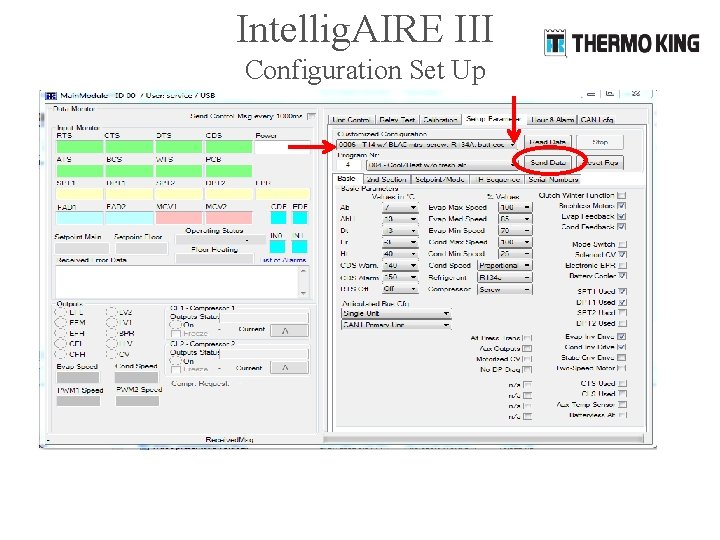Screen dimensions: 720x540
Task: Click the MainModule app icon in title bar
Action: point(51,96)
